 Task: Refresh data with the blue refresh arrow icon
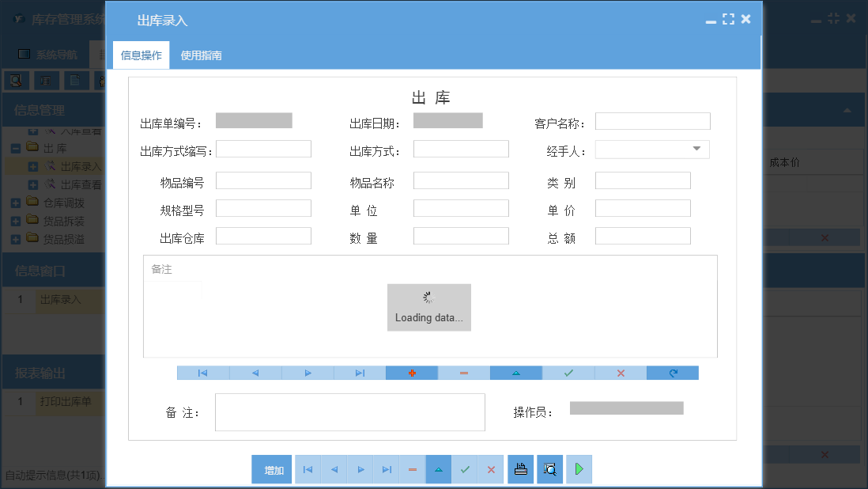[x=672, y=373]
